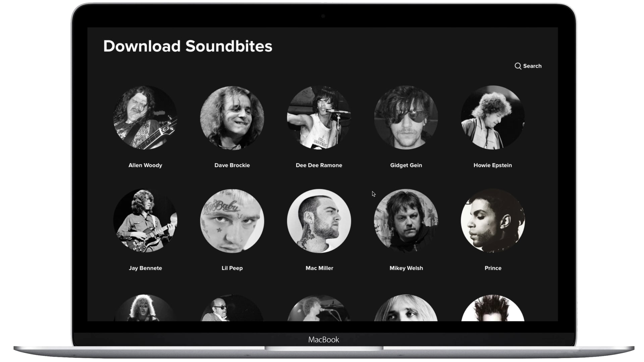Click the 'Dee Dee Ramone' name label
644x362 pixels.
point(319,165)
